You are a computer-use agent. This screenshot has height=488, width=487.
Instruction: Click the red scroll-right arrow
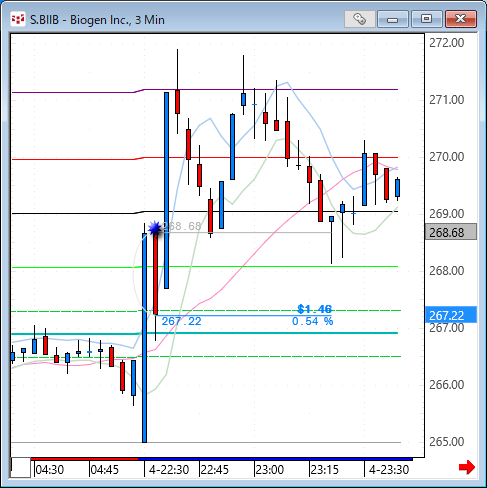[467, 467]
